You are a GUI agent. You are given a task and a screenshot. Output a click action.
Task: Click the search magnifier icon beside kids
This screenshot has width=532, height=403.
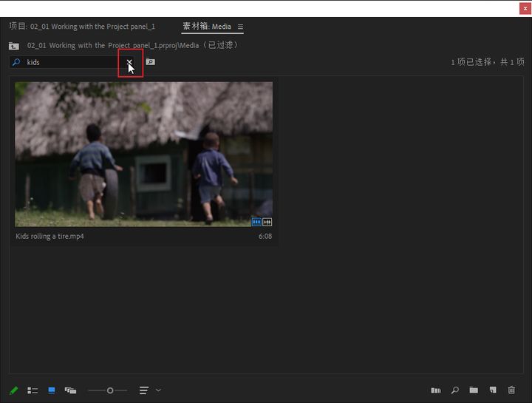pyautogui.click(x=16, y=62)
